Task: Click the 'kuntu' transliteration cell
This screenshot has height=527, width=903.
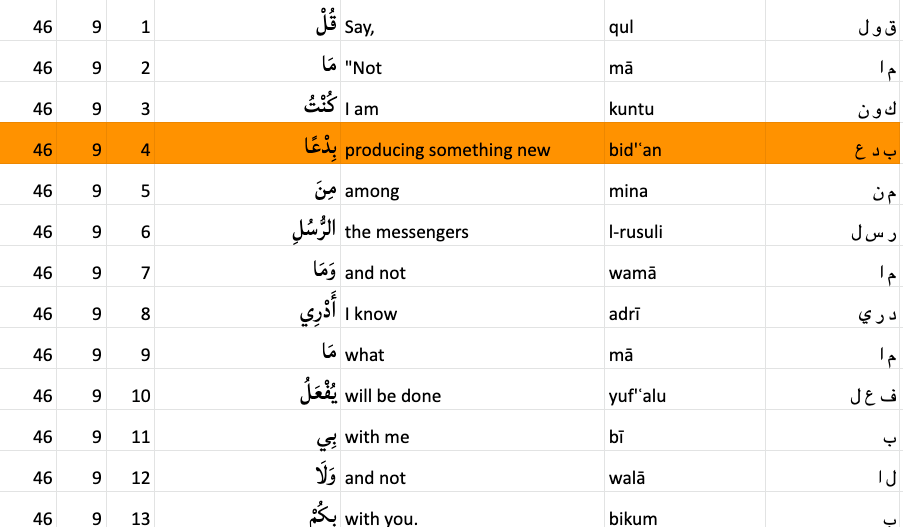Action: click(x=631, y=109)
